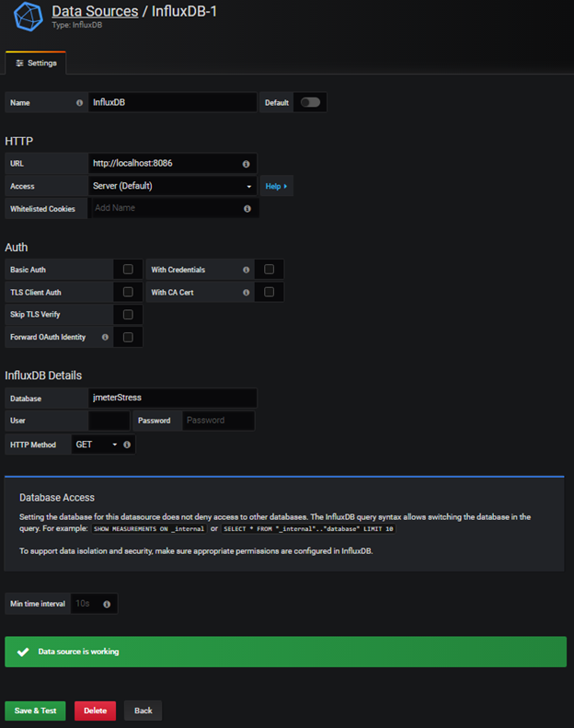Enable the TLS Client Auth checkbox
This screenshot has width=574, height=728.
pos(128,292)
